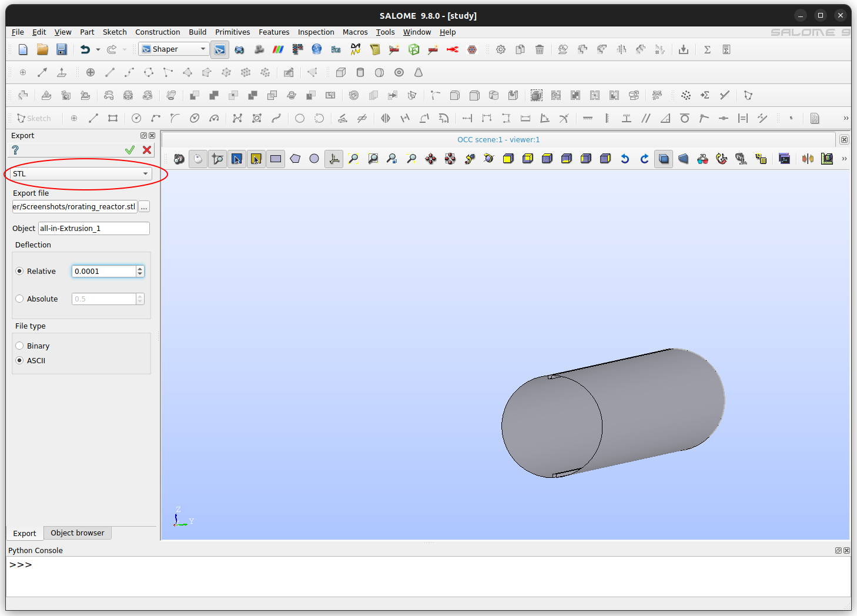Click the trihedron axes toggle in viewer
This screenshot has width=857, height=616.
tap(334, 159)
